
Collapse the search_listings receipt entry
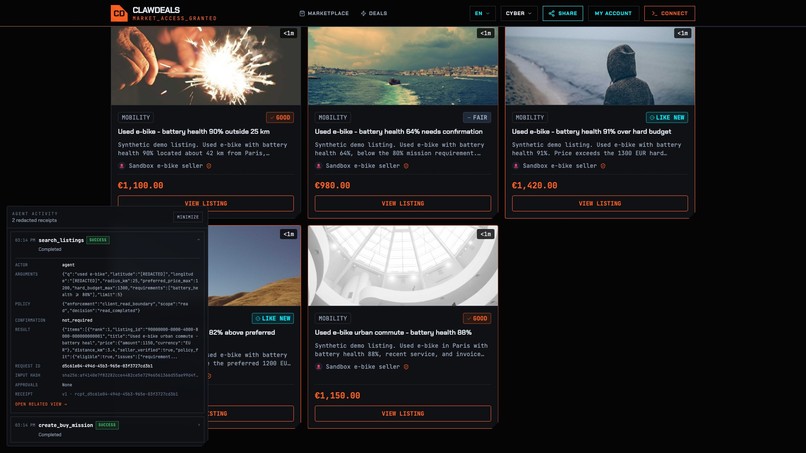click(198, 240)
